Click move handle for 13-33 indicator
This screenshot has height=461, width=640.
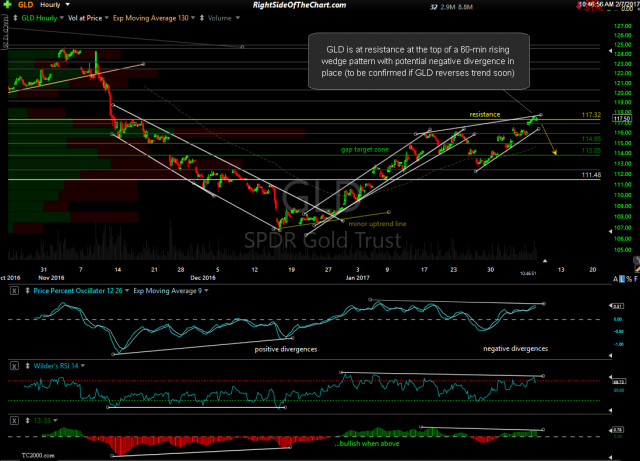[27, 420]
